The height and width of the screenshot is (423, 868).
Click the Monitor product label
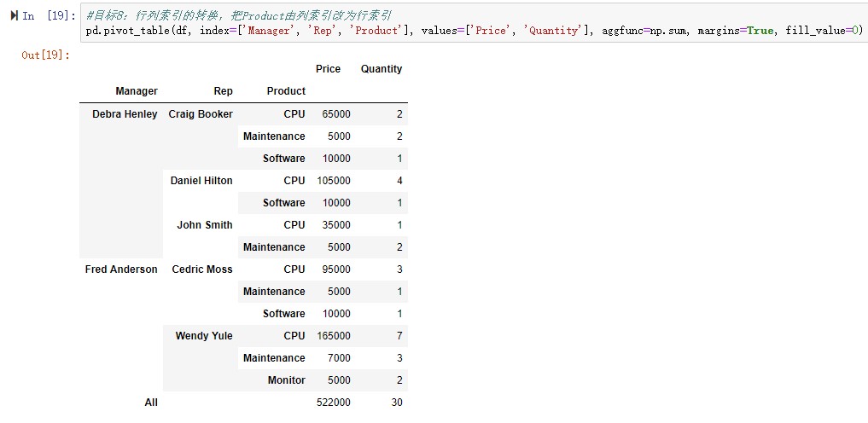pyautogui.click(x=287, y=380)
